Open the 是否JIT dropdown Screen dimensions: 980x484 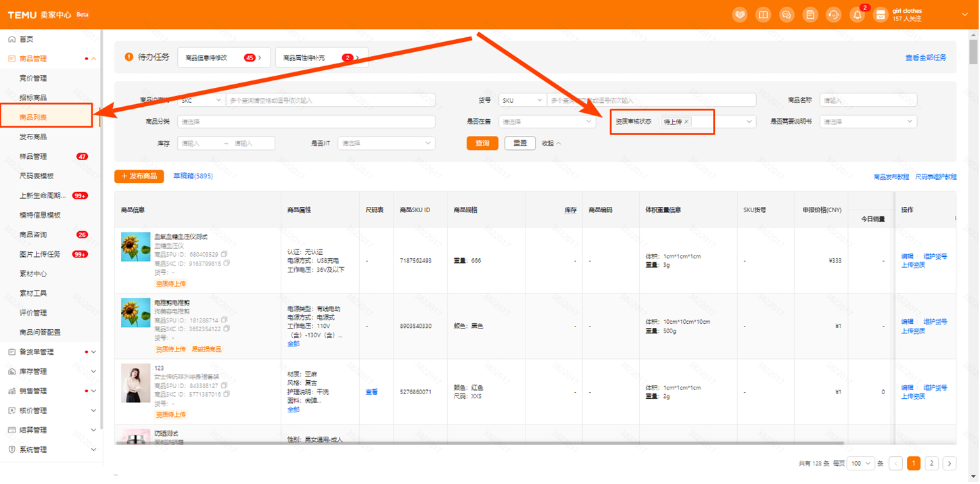click(386, 143)
